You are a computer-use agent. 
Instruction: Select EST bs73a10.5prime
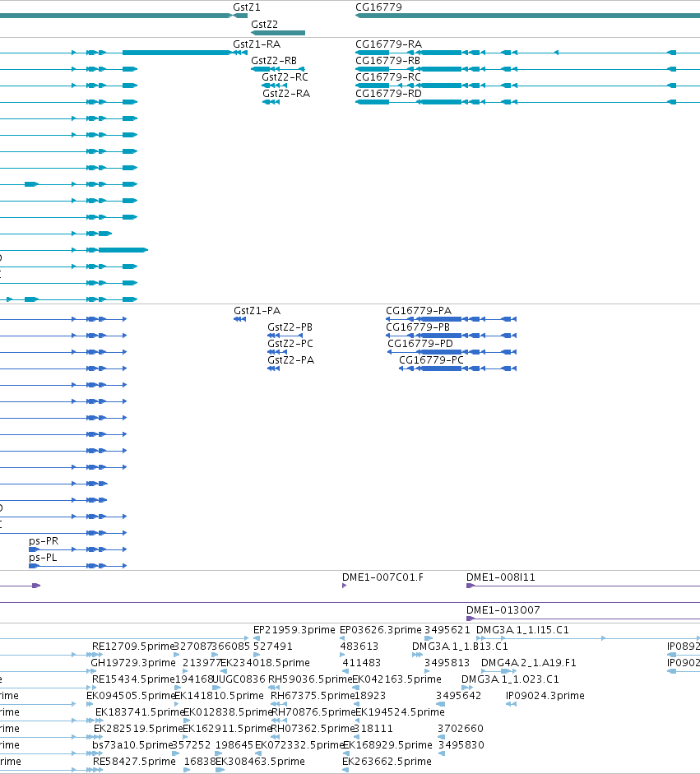coord(132,745)
